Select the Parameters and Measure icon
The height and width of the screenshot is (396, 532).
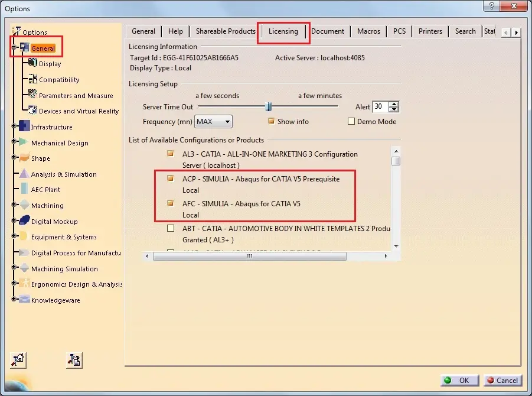[32, 94]
